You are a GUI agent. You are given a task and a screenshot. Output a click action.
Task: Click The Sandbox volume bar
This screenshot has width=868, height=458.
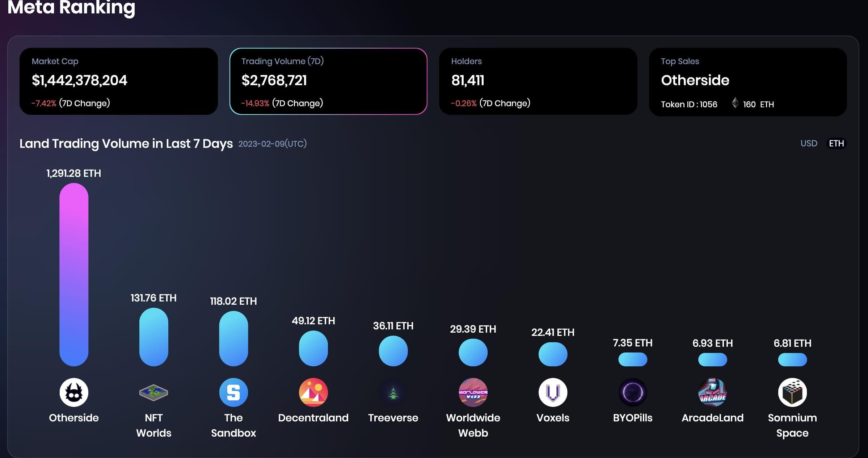coord(233,338)
